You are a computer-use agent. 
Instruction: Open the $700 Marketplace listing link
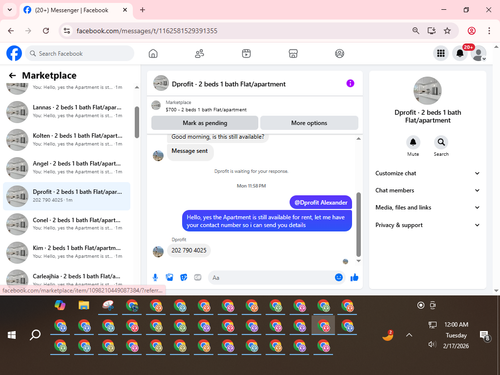coord(206,109)
